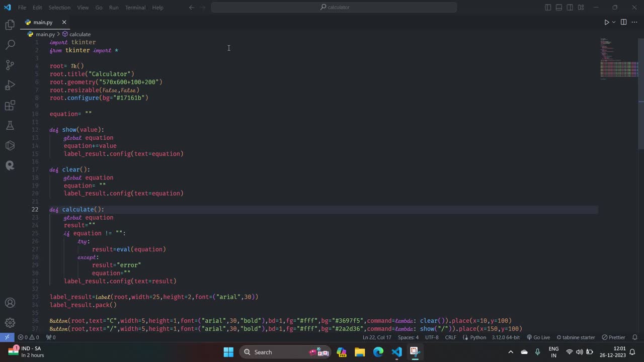The height and width of the screenshot is (362, 644).
Task: Toggle the secondary side bar layout button
Action: point(570,8)
